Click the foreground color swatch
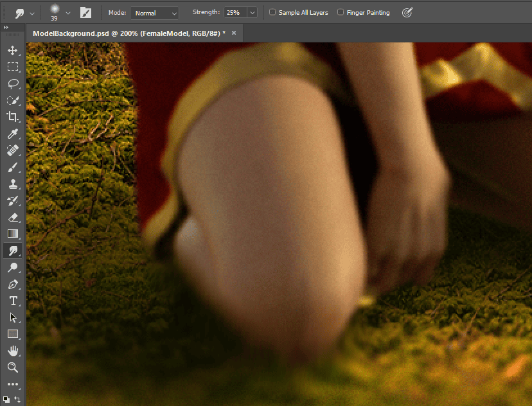Image resolution: width=532 pixels, height=406 pixels. pyautogui.click(x=6, y=398)
